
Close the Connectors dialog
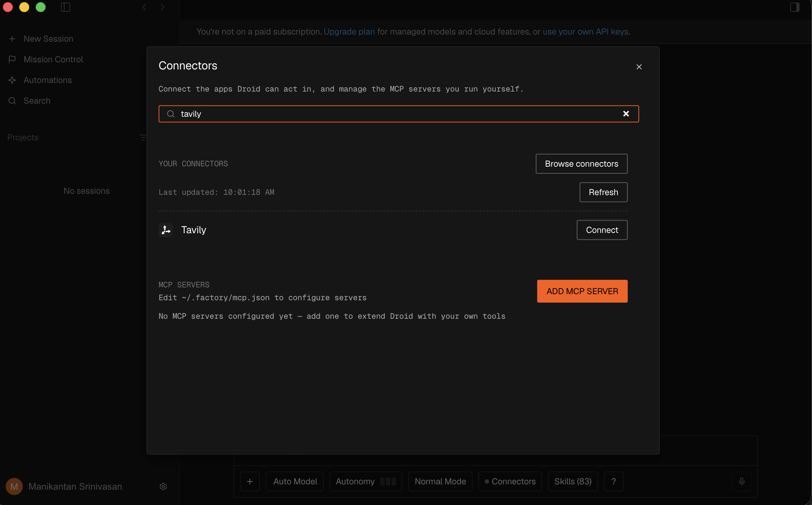pos(639,67)
